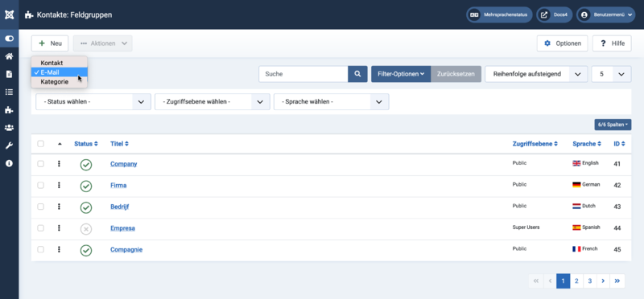The image size is (644, 299).
Task: Open the Benutzermenü user dropdown
Action: pos(606,14)
